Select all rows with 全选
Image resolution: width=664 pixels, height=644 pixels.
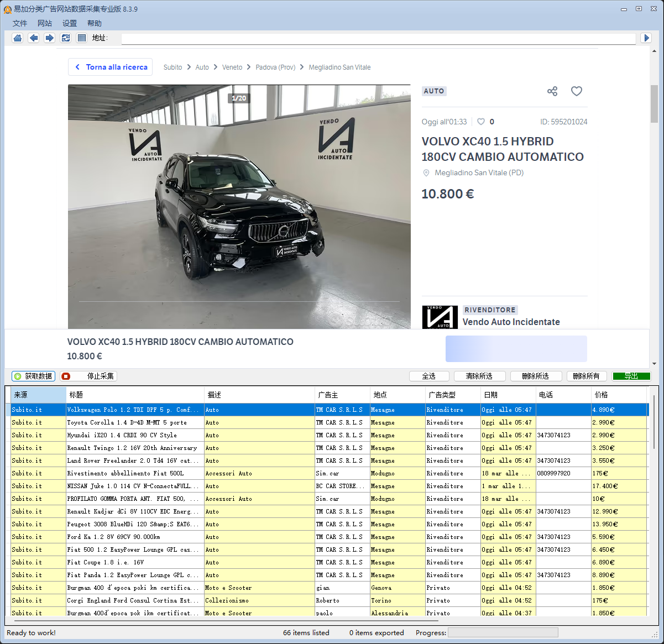point(429,376)
